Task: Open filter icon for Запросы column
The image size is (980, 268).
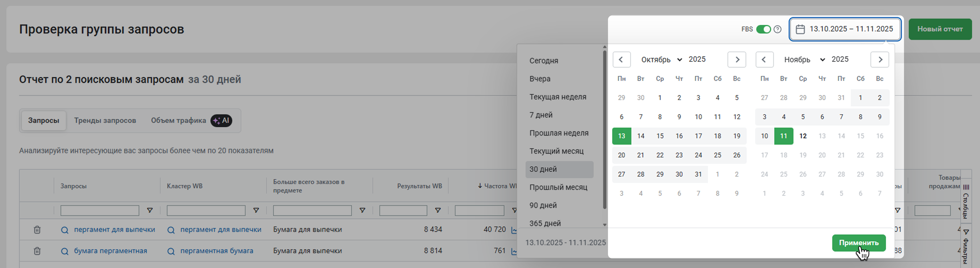Action: 150,211
